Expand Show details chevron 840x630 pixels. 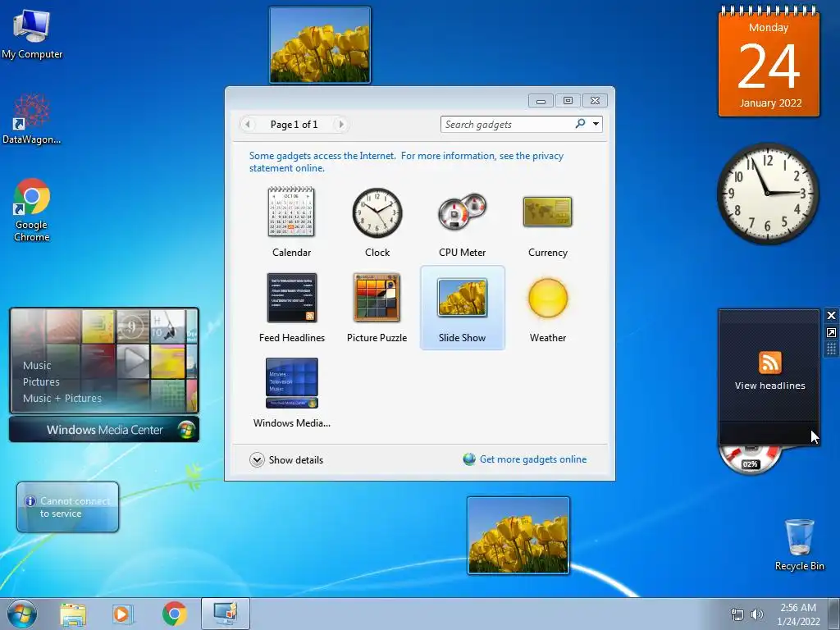coord(257,459)
